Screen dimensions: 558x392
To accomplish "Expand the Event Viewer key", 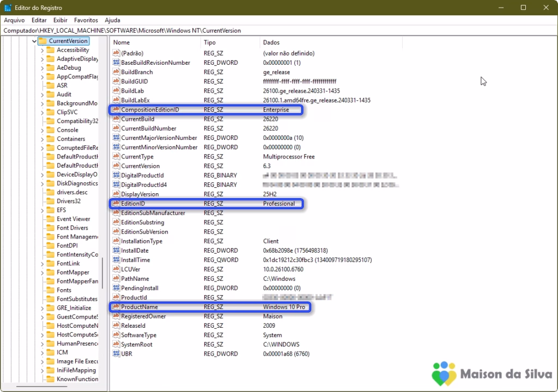I will coord(43,219).
